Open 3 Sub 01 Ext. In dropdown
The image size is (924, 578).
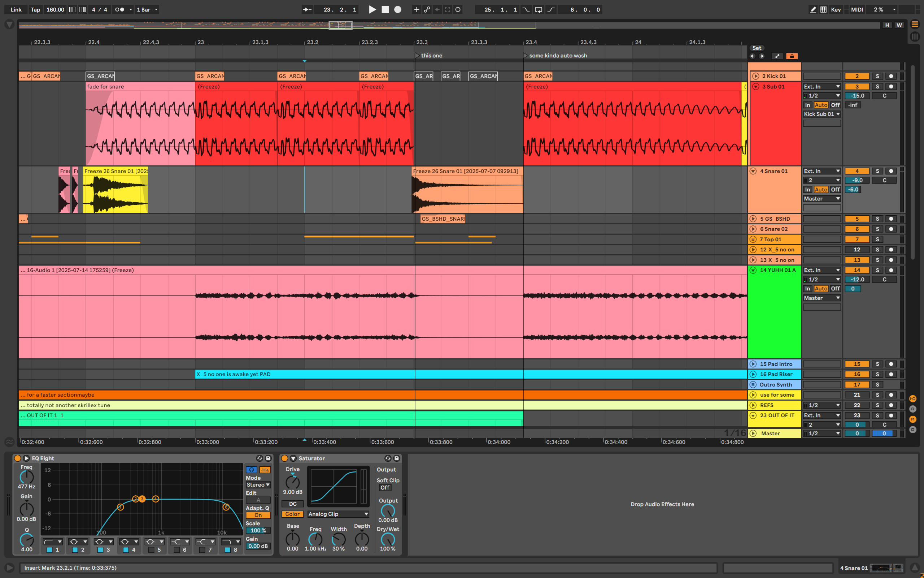point(821,86)
